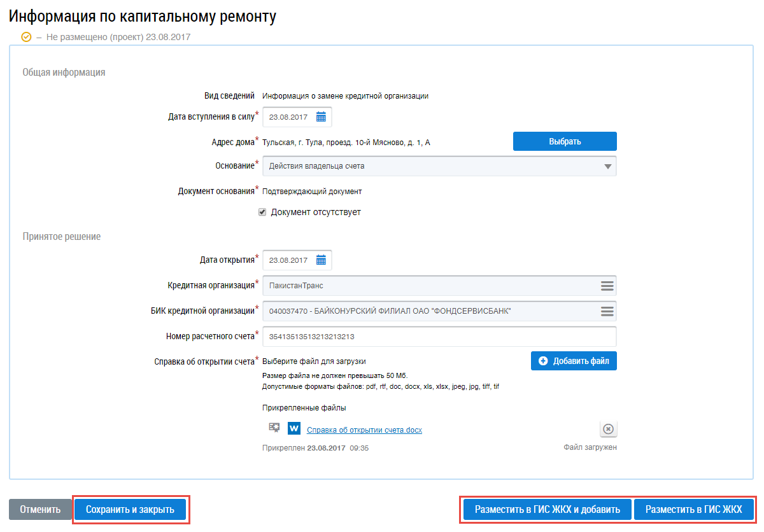Click the Дата вступления в силу date field

tap(289, 117)
